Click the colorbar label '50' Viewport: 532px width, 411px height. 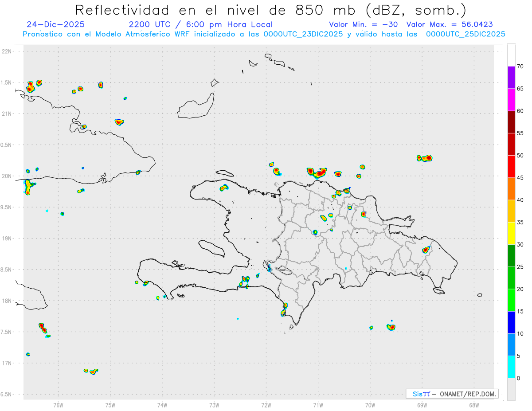point(520,156)
